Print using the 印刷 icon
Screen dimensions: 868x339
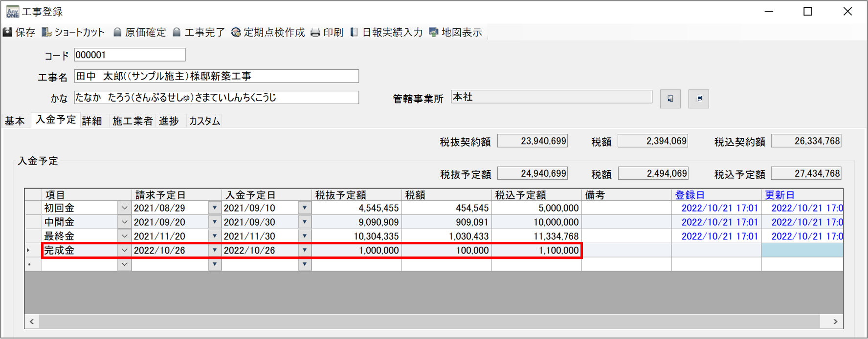[315, 32]
